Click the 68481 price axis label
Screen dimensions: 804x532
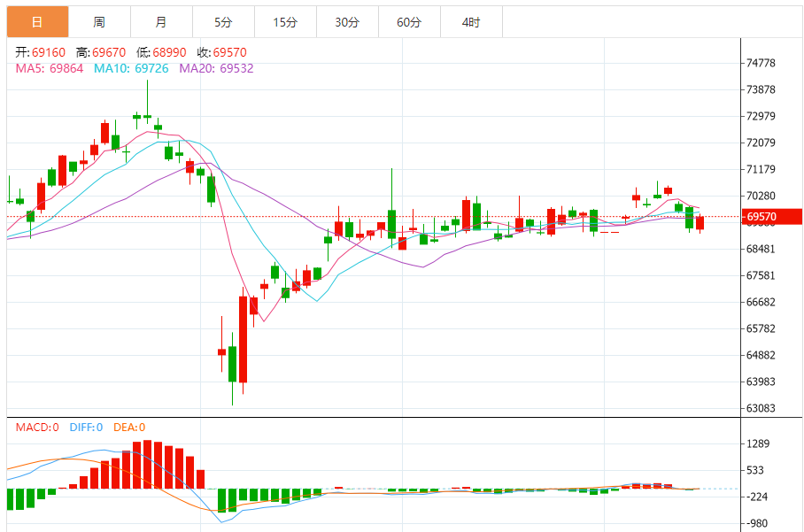(761, 249)
